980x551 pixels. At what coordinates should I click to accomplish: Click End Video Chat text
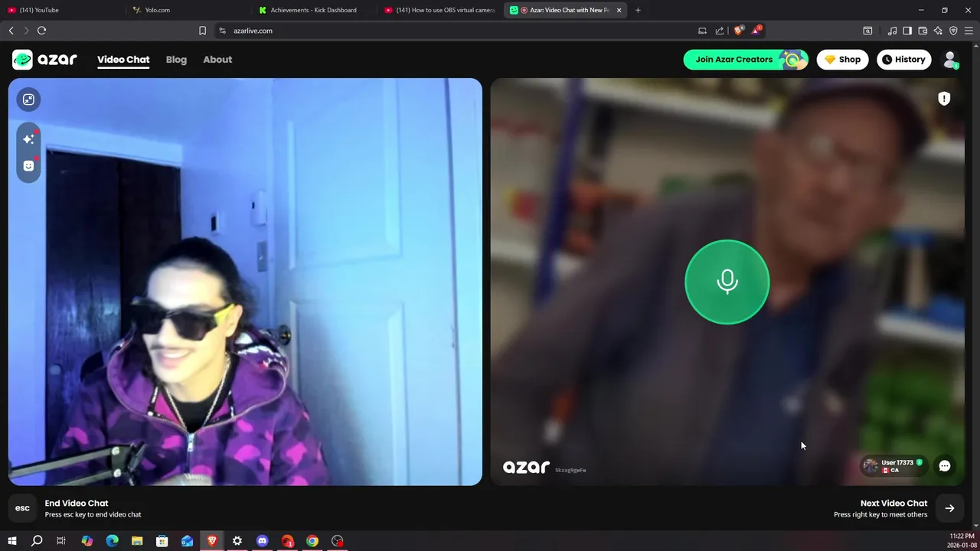[x=77, y=503]
